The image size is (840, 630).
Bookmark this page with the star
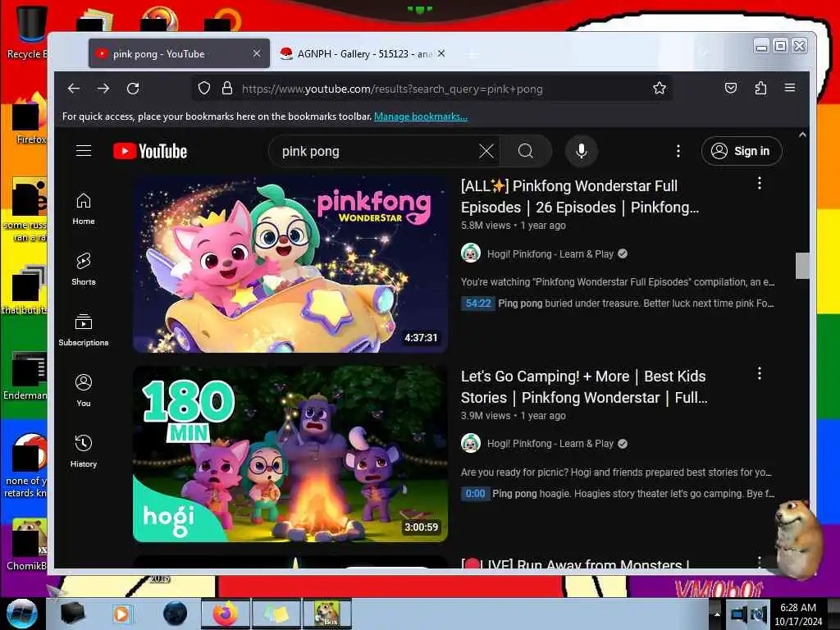[660, 89]
